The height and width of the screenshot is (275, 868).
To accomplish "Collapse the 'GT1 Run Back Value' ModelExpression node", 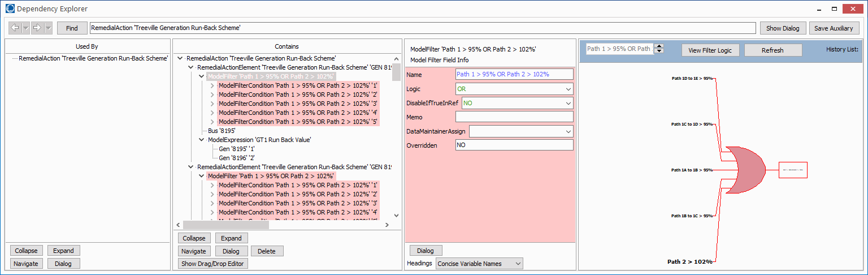I will [x=202, y=140].
